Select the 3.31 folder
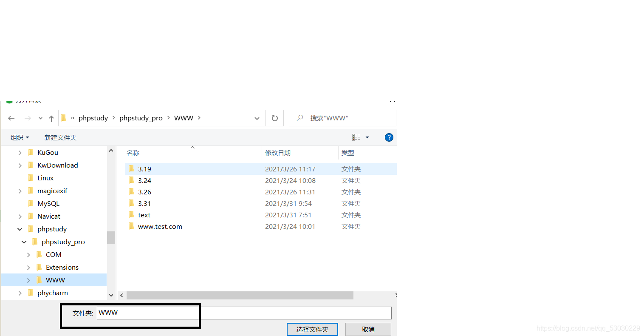The image size is (644, 336). (x=144, y=203)
